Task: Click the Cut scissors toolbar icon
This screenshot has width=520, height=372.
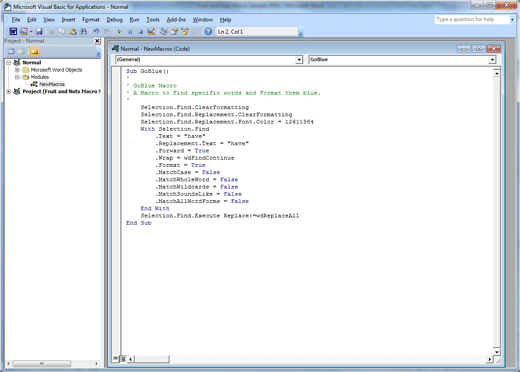Action: (x=52, y=32)
